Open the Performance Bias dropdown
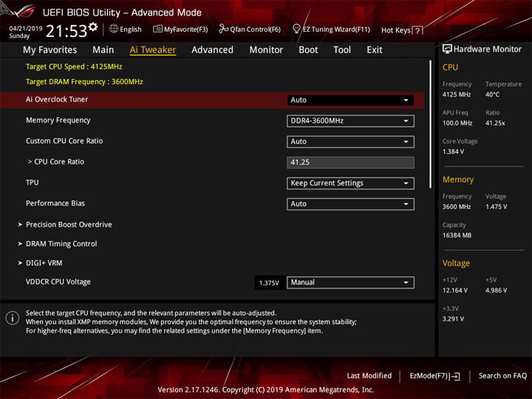This screenshot has width=532, height=399. point(350,204)
